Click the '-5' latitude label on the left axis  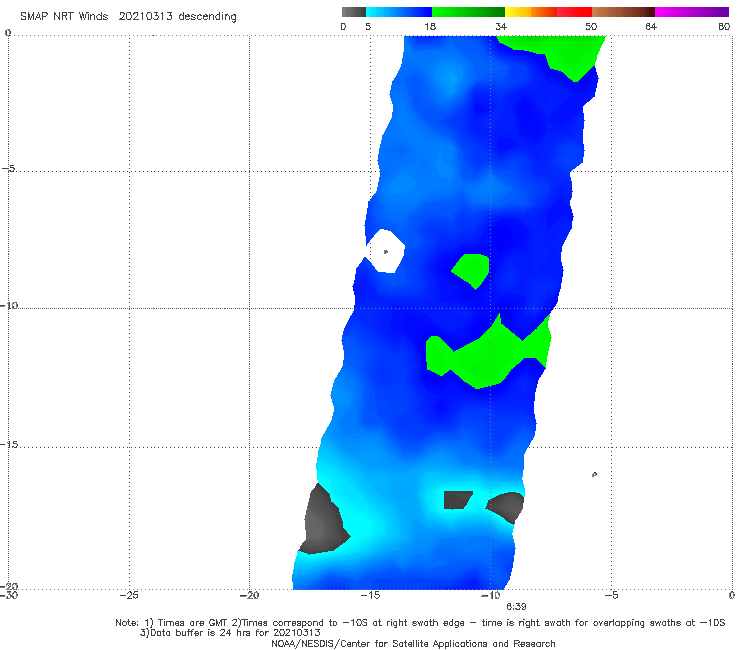pos(8,168)
